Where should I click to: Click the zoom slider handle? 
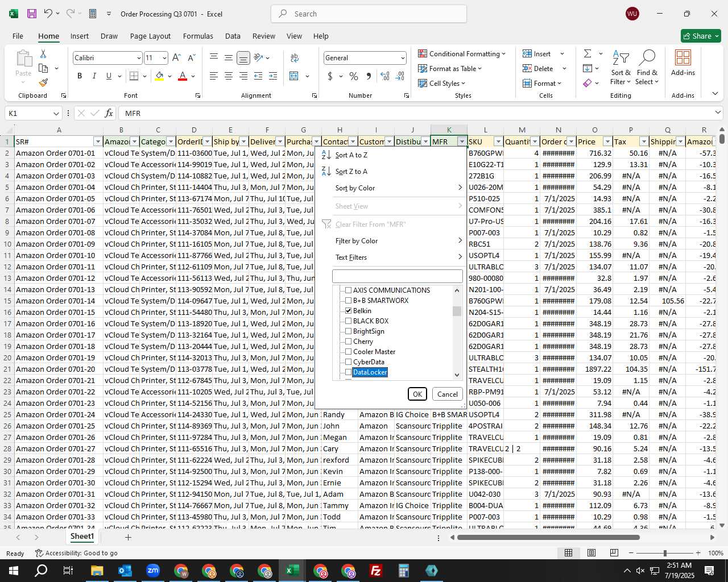tap(664, 552)
